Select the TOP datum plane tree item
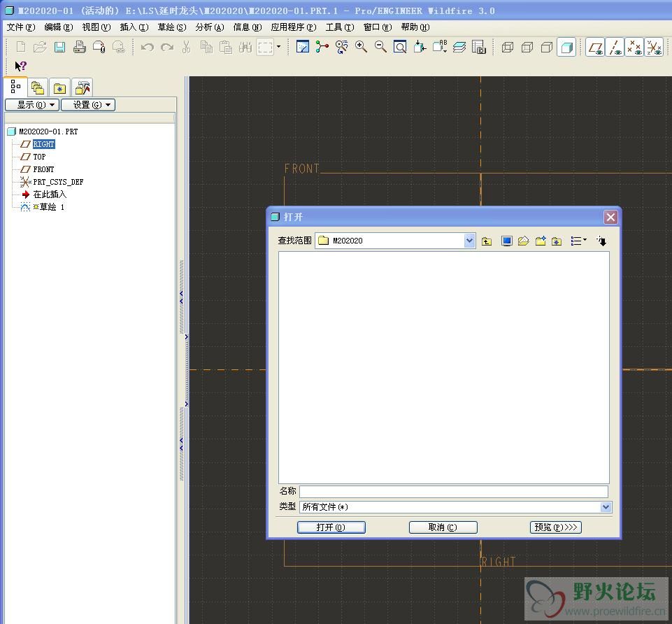 [39, 157]
